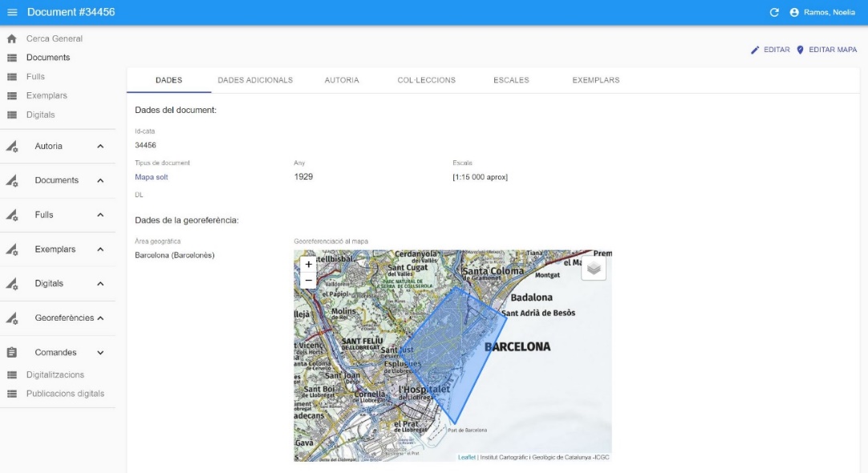Image resolution: width=868 pixels, height=473 pixels.
Task: Click the list icon beside Exemplars
Action: tap(11, 95)
